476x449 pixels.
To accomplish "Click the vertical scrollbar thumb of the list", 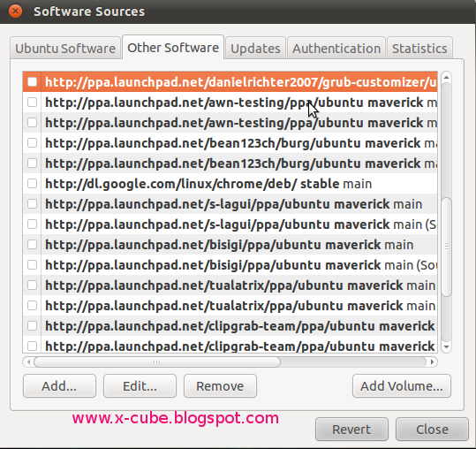I will (x=446, y=247).
